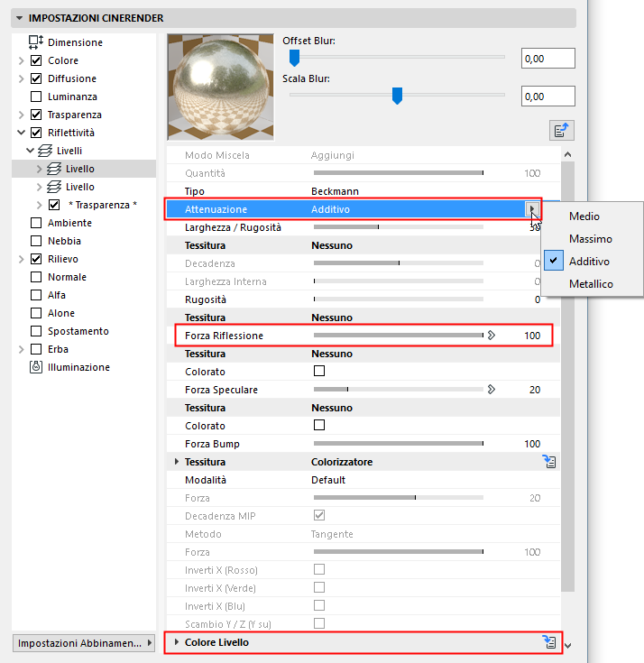This screenshot has height=663, width=644.
Task: Choose Metallico in the Attenuazione menu
Action: tap(592, 284)
